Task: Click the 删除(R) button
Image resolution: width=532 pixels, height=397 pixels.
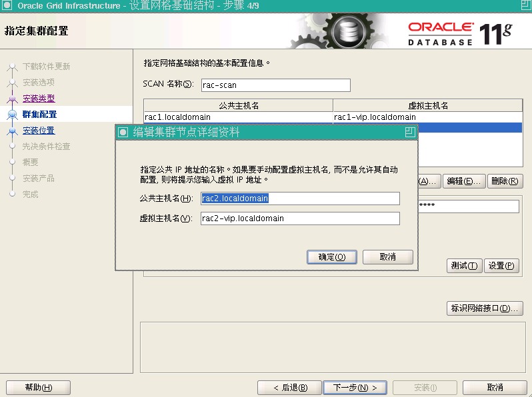Action: point(505,181)
